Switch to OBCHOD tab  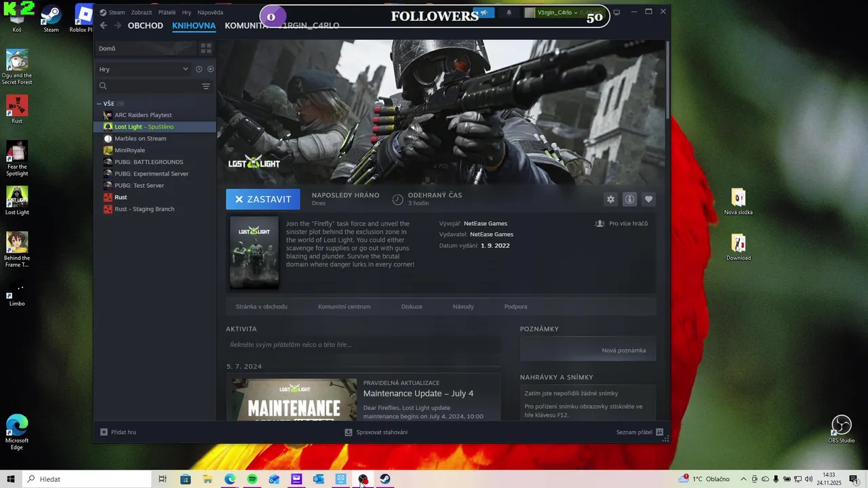click(x=145, y=26)
